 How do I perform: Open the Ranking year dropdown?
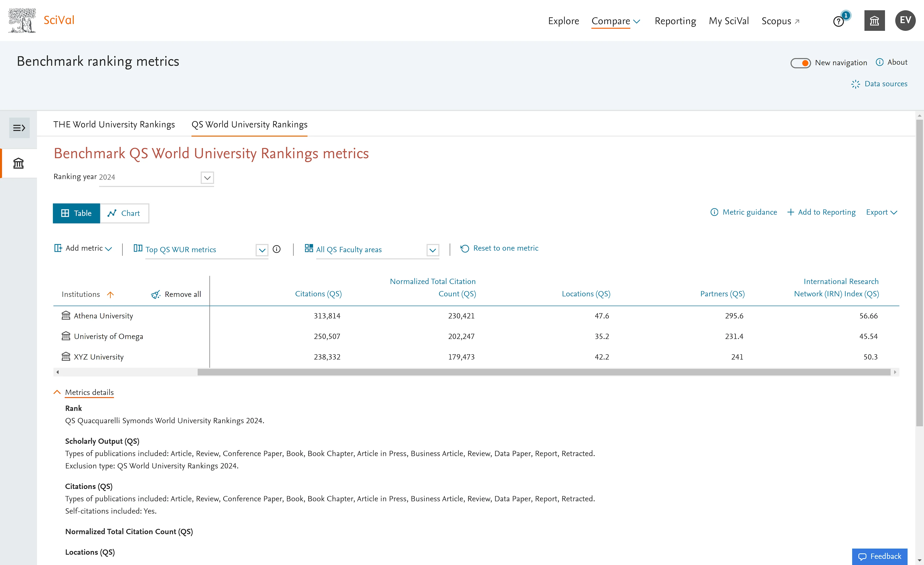coord(207,178)
